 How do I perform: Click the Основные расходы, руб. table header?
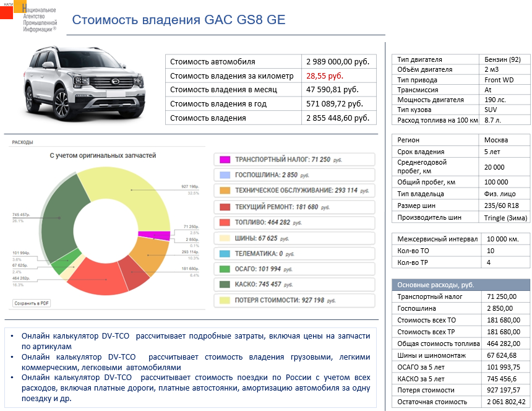[x=461, y=285]
